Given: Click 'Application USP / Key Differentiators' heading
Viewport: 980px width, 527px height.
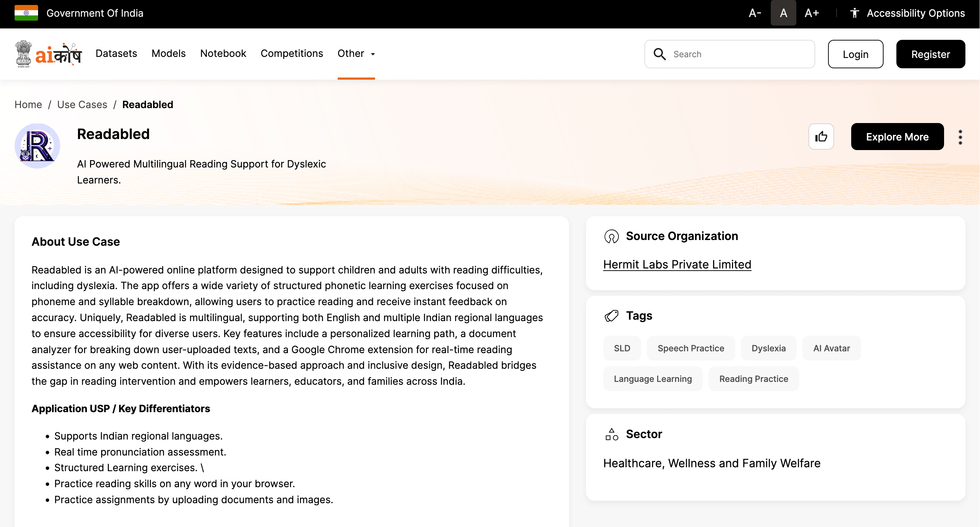Looking at the screenshot, I should click(x=121, y=409).
